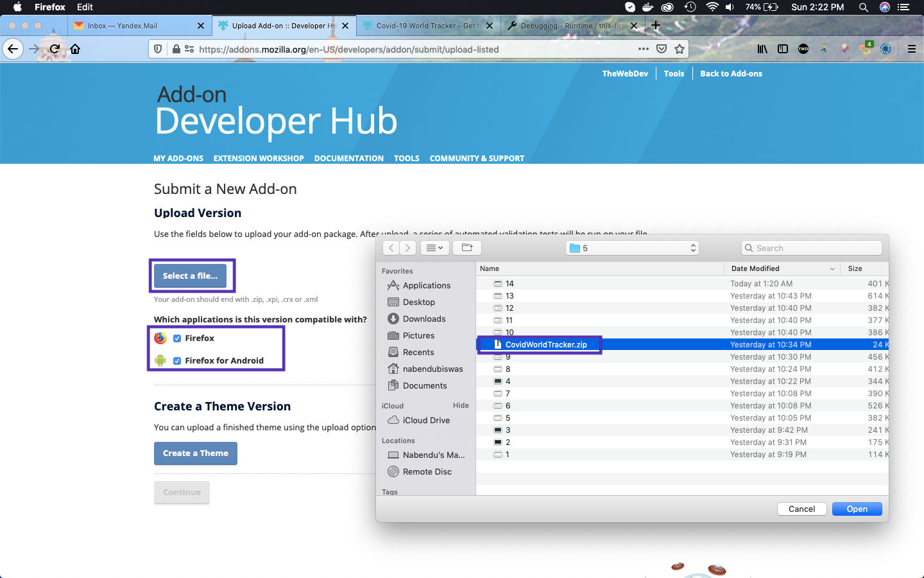This screenshot has width=924, height=578.
Task: Click Create a Theme button
Action: pos(196,453)
